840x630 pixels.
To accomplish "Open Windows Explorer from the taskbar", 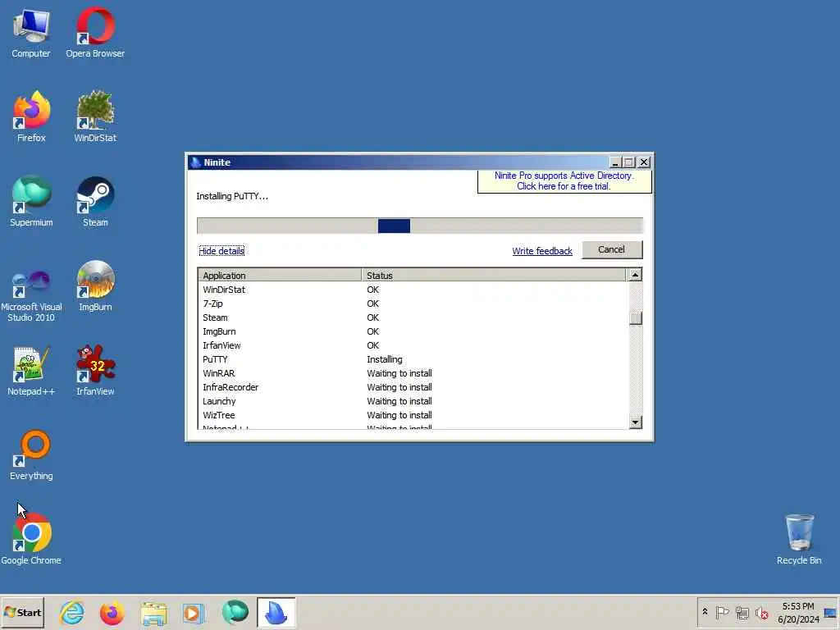I will pyautogui.click(x=153, y=613).
